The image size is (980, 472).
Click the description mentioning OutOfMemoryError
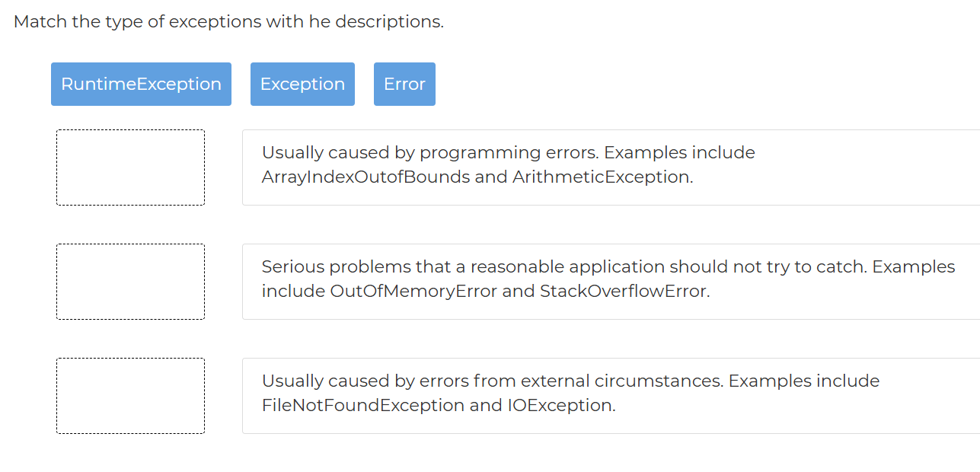tap(533, 279)
